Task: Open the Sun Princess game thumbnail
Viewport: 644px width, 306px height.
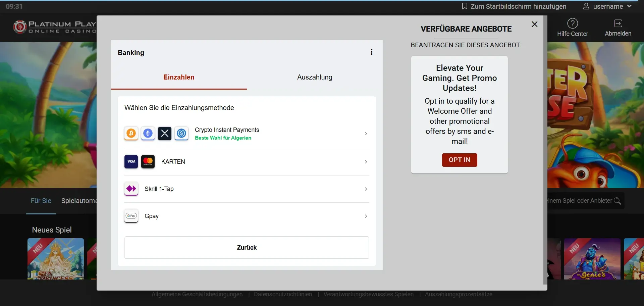Action: coord(56,259)
